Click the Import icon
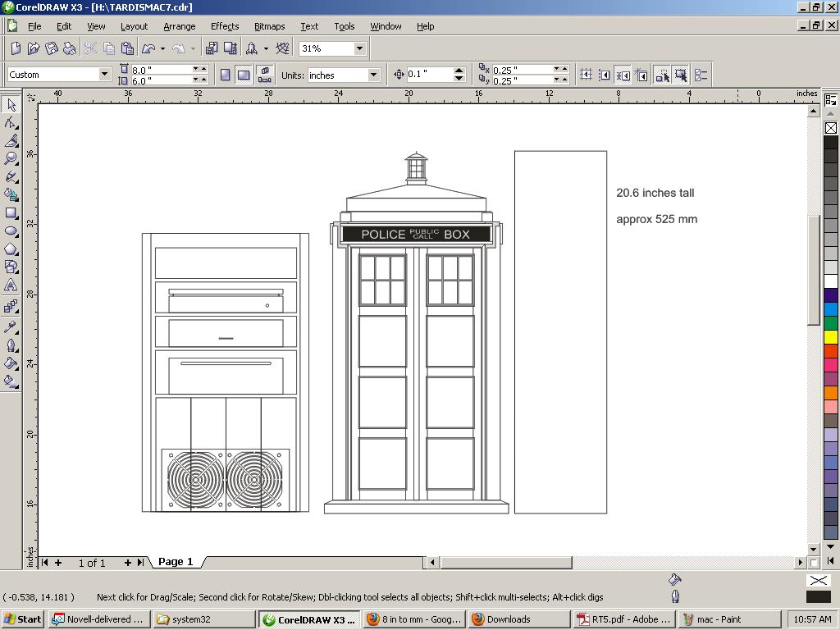Viewport: 840px width, 630px height. [212, 48]
